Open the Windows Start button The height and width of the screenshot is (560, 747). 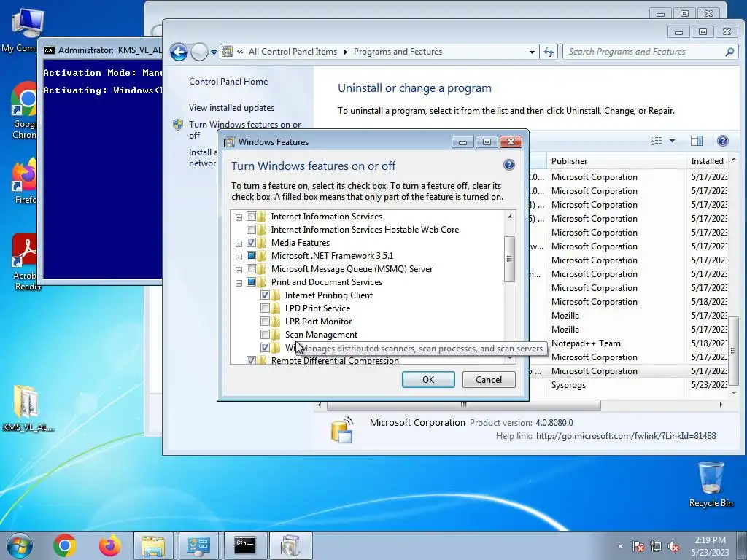point(19,545)
